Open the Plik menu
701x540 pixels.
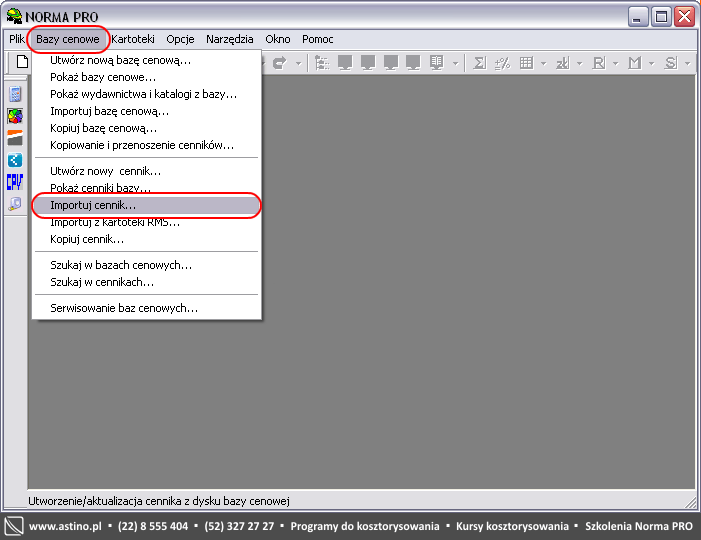[17, 39]
